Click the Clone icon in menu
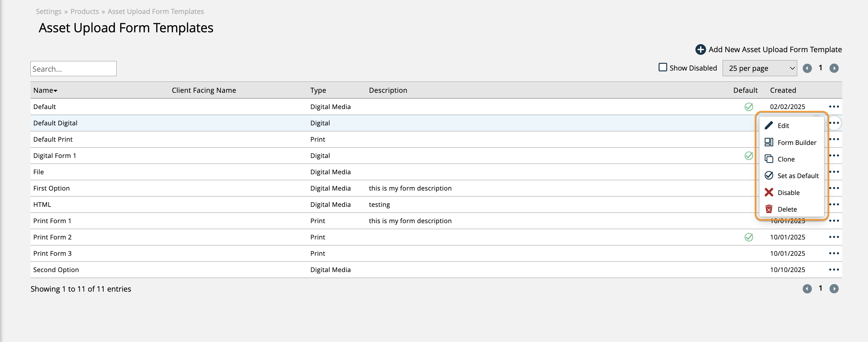868x342 pixels. click(x=769, y=159)
